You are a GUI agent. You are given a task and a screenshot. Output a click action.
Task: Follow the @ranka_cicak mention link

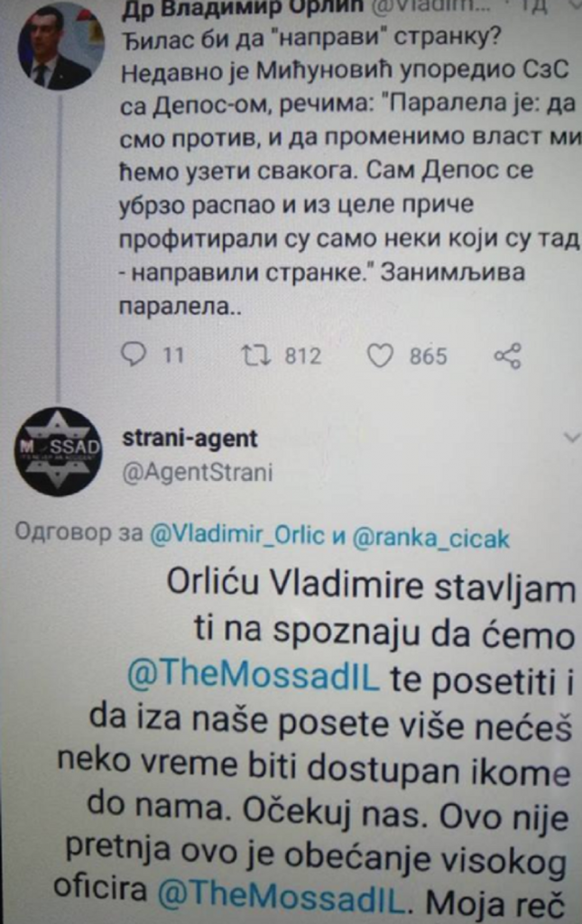[430, 539]
